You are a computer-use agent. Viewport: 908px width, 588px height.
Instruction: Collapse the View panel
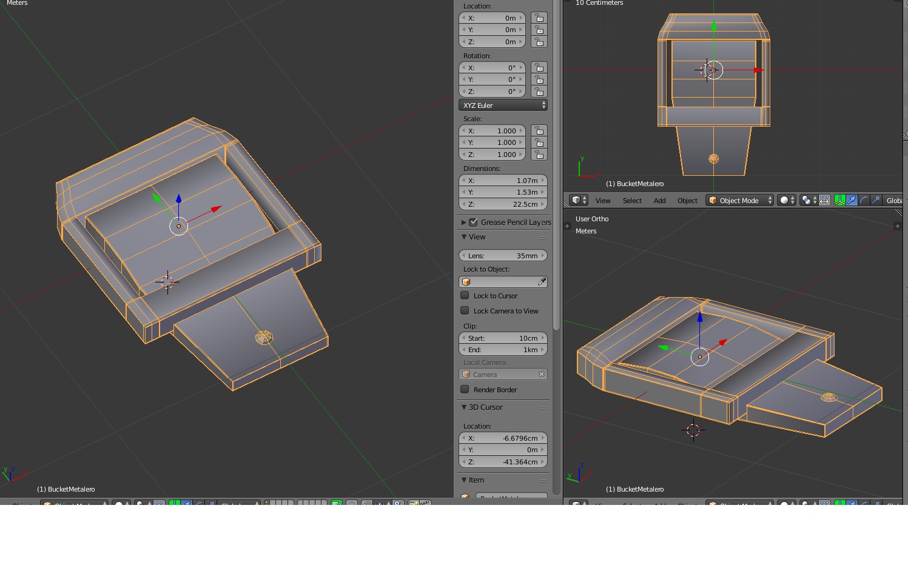click(464, 237)
